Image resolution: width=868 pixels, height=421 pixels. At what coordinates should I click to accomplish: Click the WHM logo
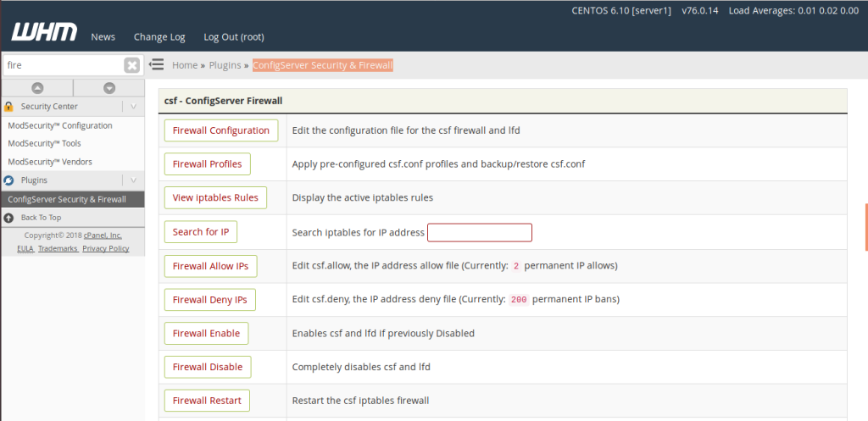(x=44, y=32)
